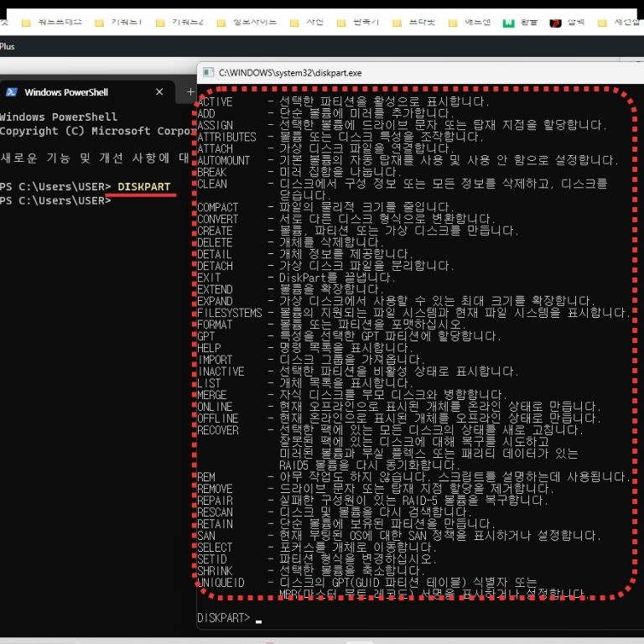This screenshot has height=644, width=644.
Task: Click the GPT command row
Action: point(349,336)
